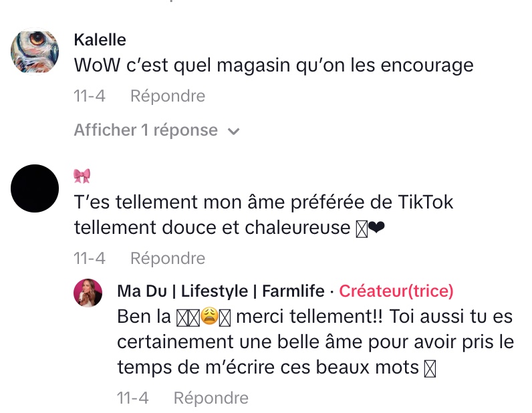Click the 11-4 date under Kalelle's comment
The image size is (532, 413).
click(x=90, y=96)
